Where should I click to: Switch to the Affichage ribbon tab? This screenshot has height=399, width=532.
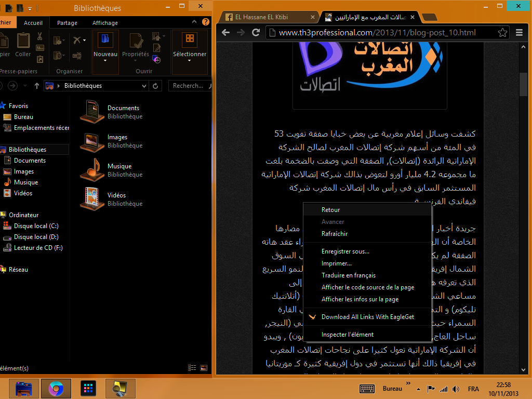point(105,23)
